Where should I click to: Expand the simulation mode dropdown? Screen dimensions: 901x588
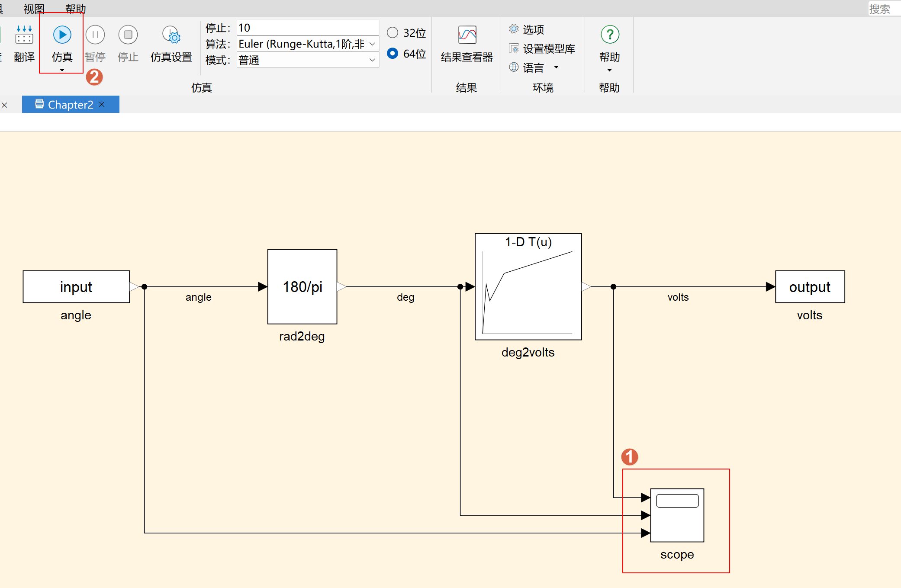tap(372, 60)
